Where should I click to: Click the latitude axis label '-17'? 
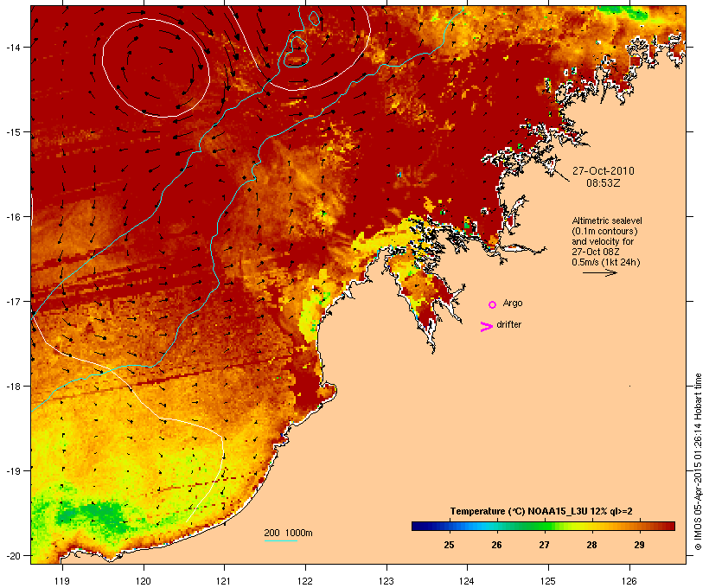12,301
